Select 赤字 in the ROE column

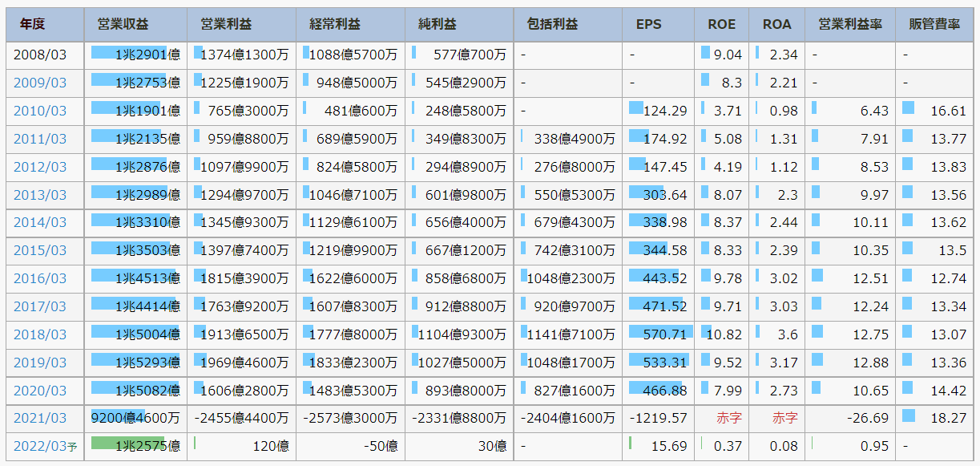(x=729, y=419)
